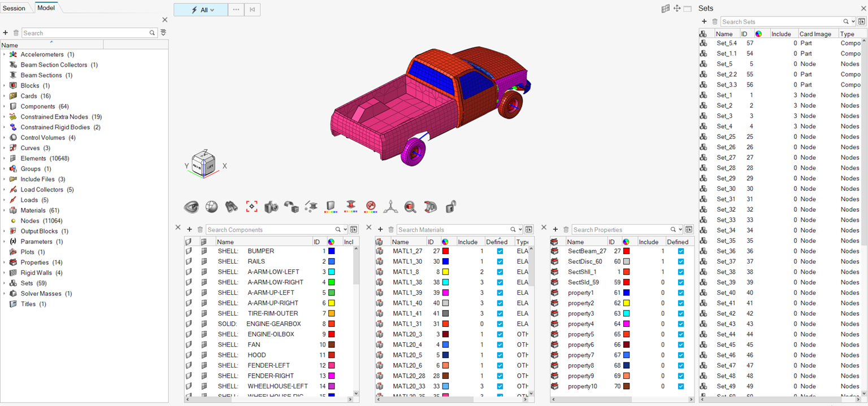
Task: Click the color-by-component square icon
Action: (331, 207)
